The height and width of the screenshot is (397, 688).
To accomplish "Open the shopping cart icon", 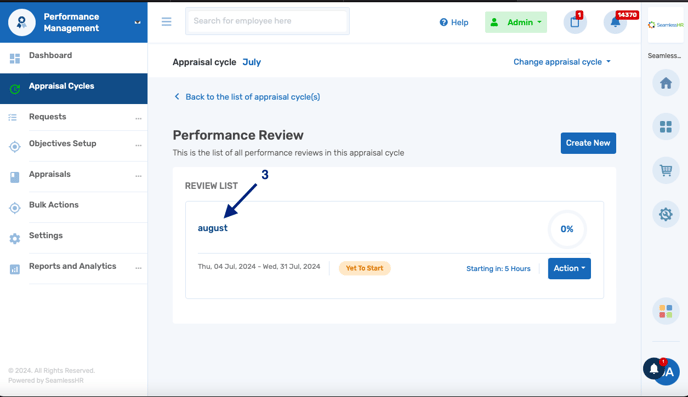I will point(666,170).
